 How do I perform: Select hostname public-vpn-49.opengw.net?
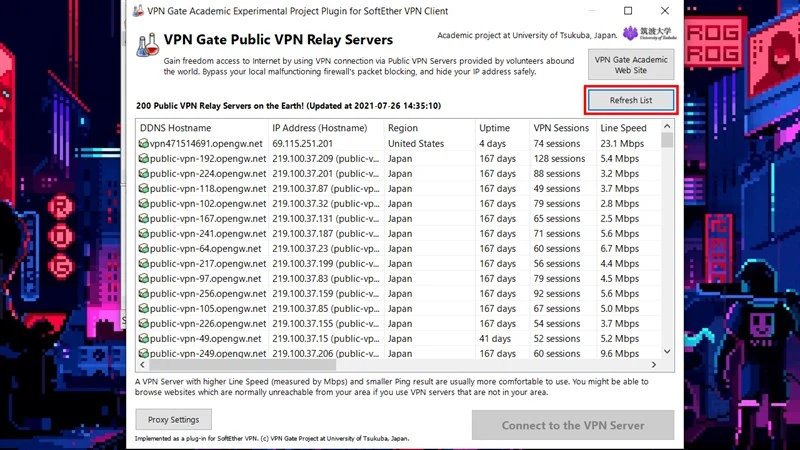pyautogui.click(x=206, y=338)
